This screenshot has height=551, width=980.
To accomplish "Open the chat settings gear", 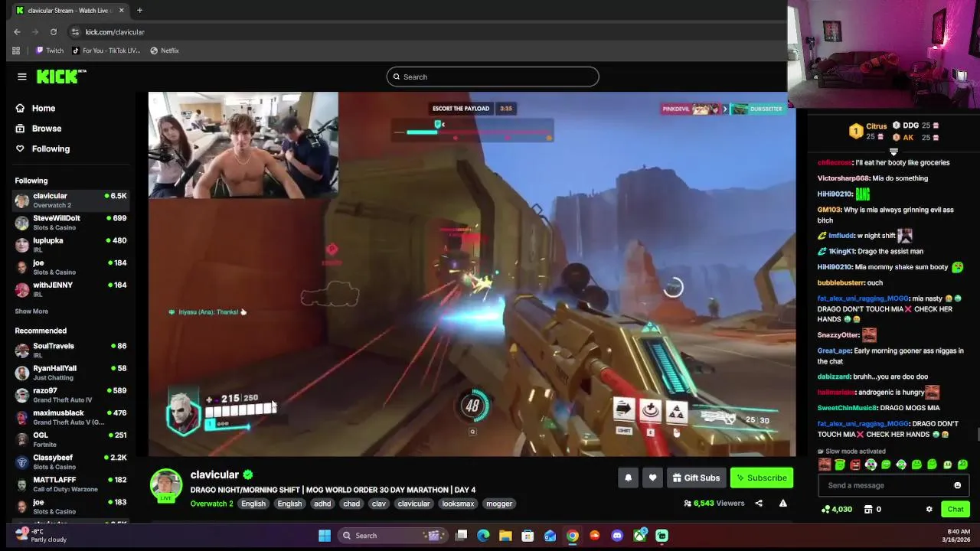I will pyautogui.click(x=929, y=509).
